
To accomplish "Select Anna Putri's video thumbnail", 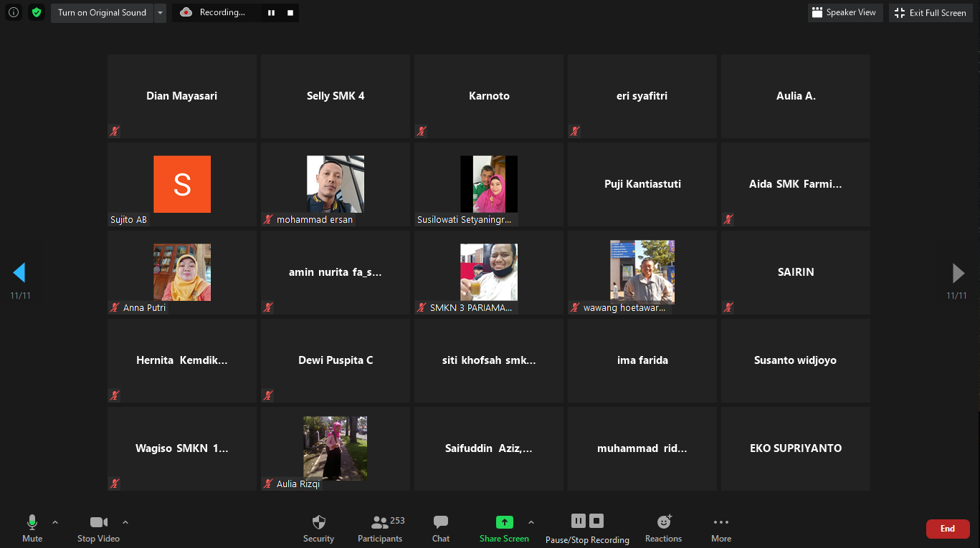I will (182, 272).
